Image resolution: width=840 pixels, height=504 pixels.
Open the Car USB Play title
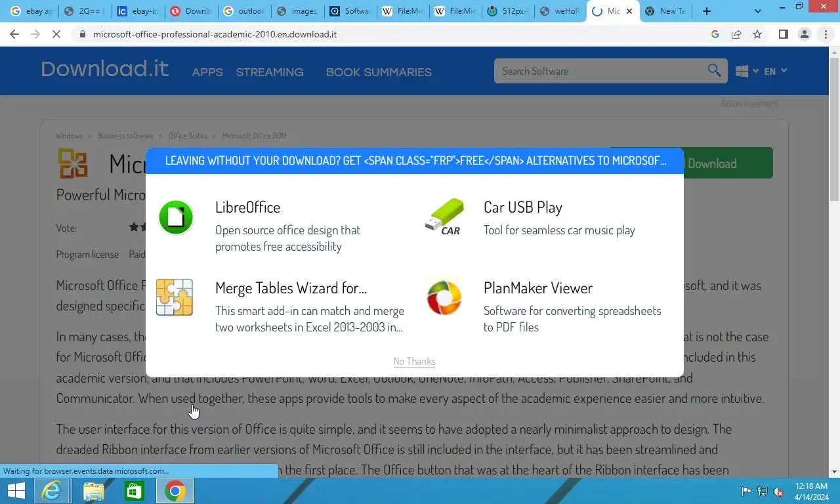click(523, 207)
